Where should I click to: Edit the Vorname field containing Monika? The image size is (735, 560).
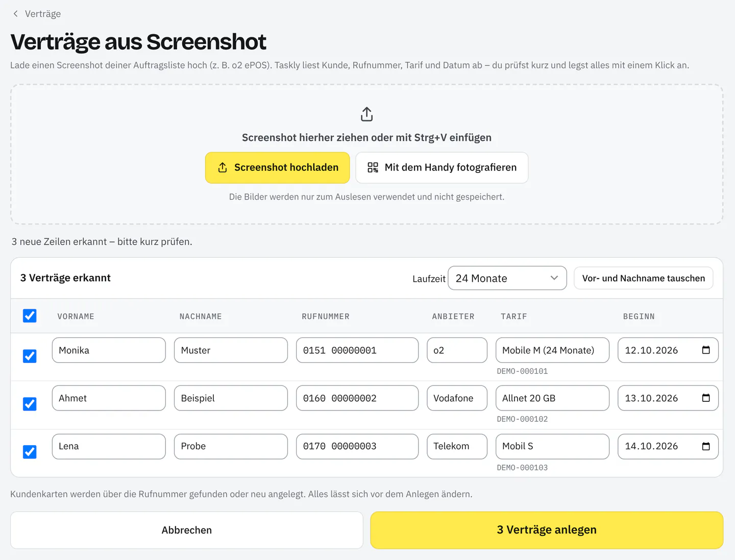[x=109, y=350]
